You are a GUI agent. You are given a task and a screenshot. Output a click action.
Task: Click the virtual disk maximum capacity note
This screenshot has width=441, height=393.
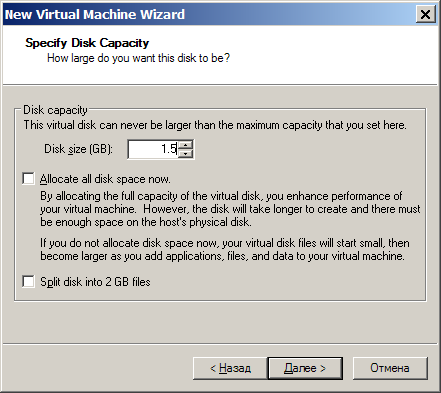[x=215, y=125]
